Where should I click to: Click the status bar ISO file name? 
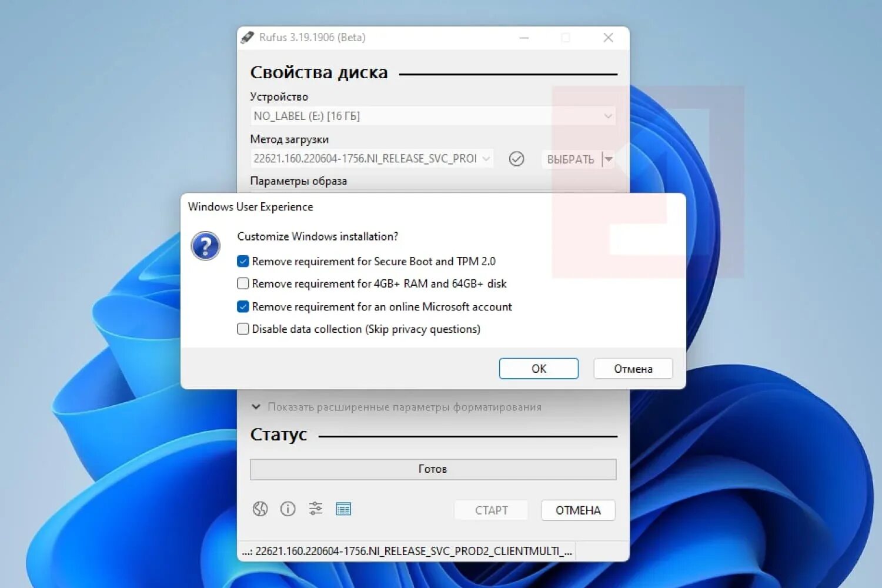click(407, 551)
